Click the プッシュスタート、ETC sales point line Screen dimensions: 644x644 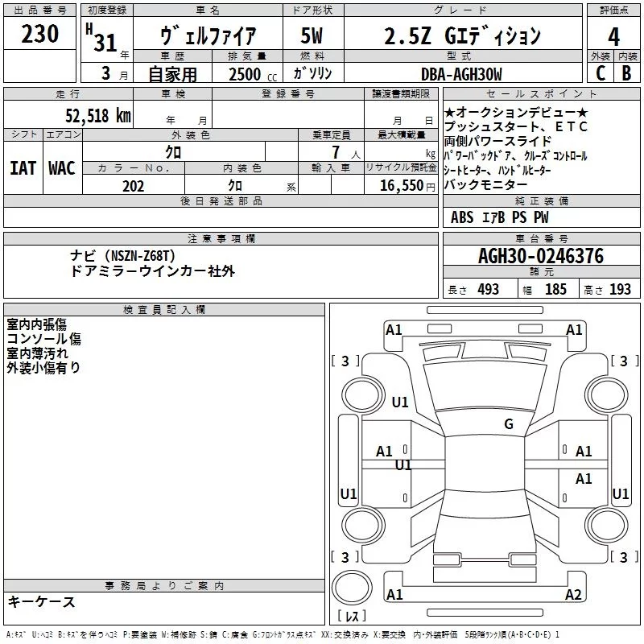click(516, 126)
